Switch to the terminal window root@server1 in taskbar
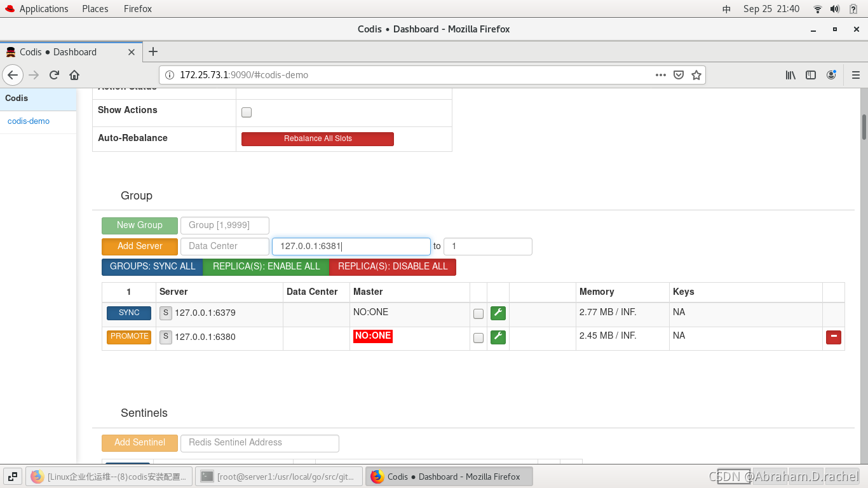Screen dimensions: 868x488 (x=279, y=477)
